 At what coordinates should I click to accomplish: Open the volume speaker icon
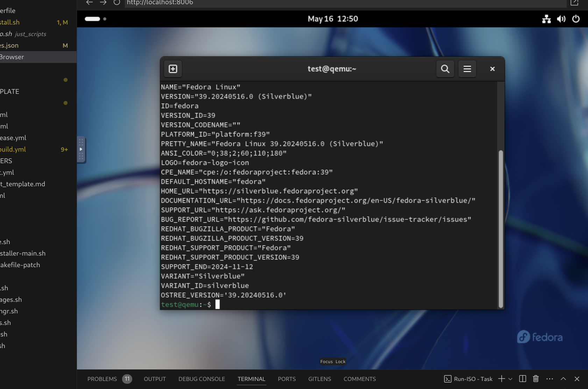[x=561, y=19]
